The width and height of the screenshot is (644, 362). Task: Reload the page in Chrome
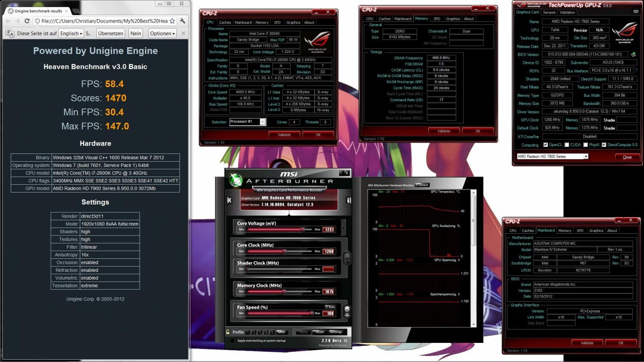point(27,21)
